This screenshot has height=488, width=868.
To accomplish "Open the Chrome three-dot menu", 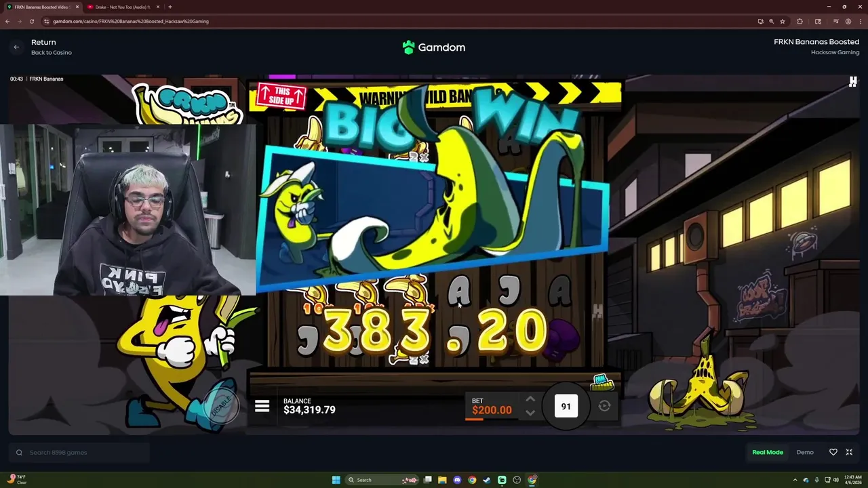I will (x=860, y=21).
